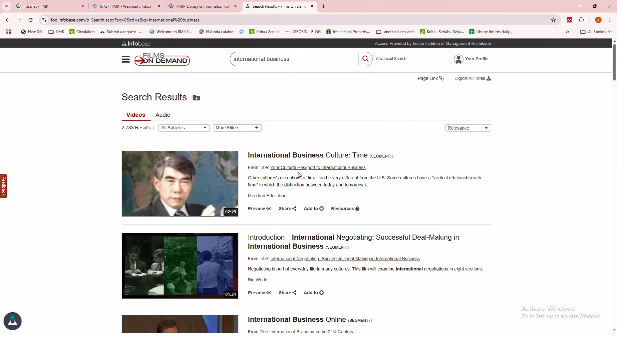640x364 pixels.
Task: Export All Titles download icon
Action: (489, 79)
